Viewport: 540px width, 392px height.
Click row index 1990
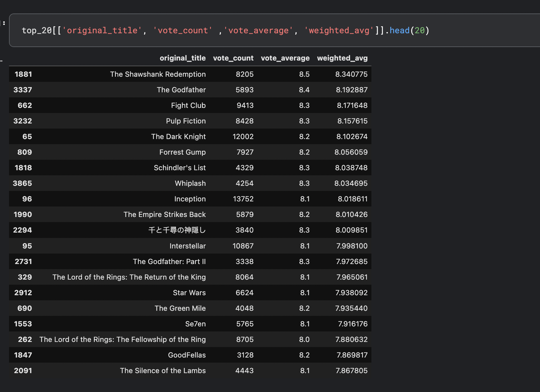[23, 214]
